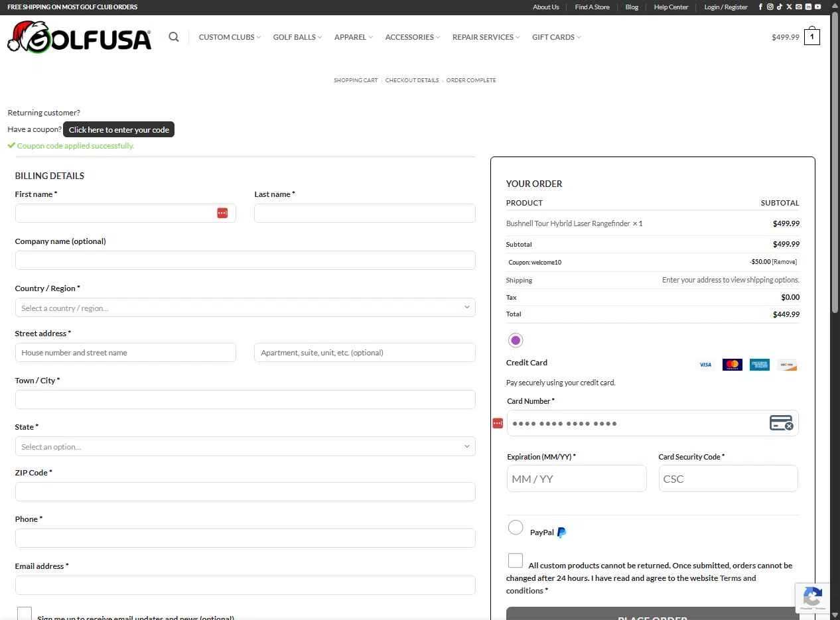Image resolution: width=840 pixels, height=620 pixels.
Task: Expand the Gift Cards menu
Action: (557, 37)
